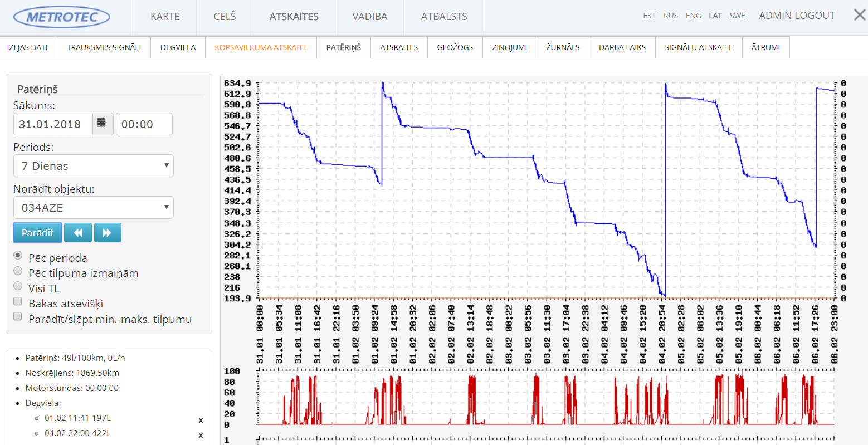Screen dimensions: 868x445
Task: Click the rewind previous period button
Action: tap(78, 233)
